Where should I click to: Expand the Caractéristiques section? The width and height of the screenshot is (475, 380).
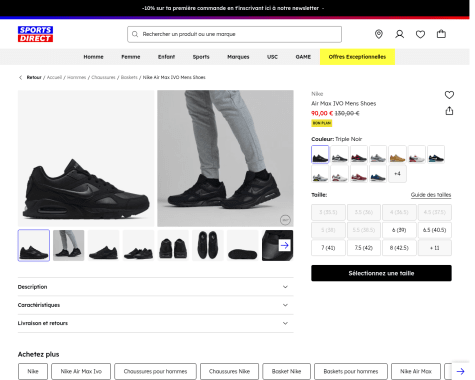(156, 305)
